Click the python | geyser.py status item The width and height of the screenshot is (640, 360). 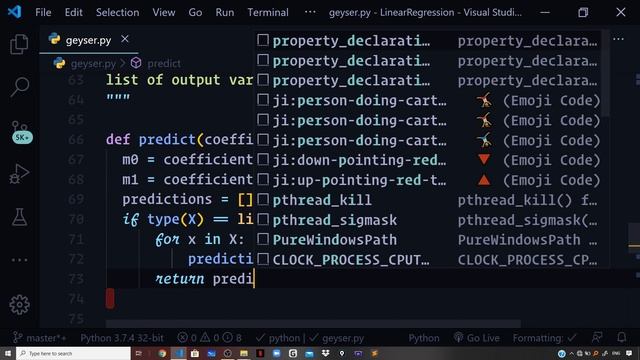[x=309, y=338]
